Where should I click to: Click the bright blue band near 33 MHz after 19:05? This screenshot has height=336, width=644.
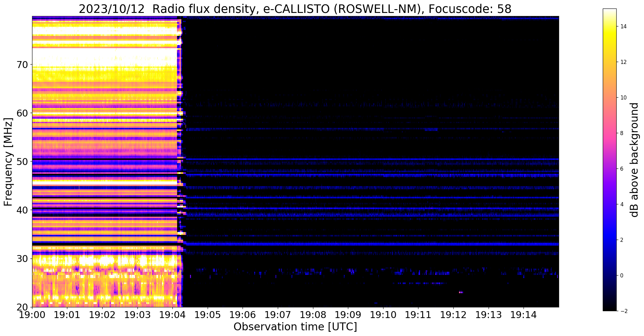coord(372,244)
